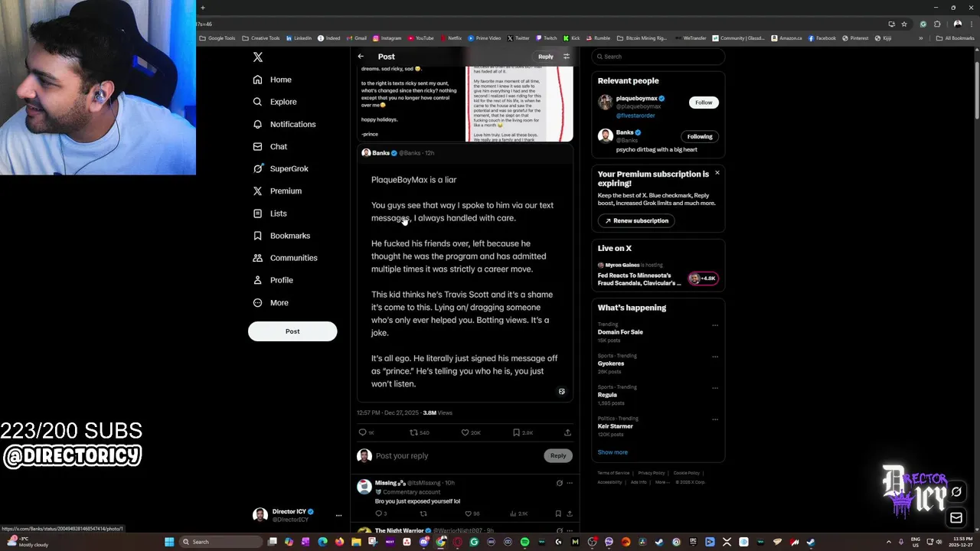Bookmark Missing's reply
The width and height of the screenshot is (980, 551).
[x=558, y=514]
